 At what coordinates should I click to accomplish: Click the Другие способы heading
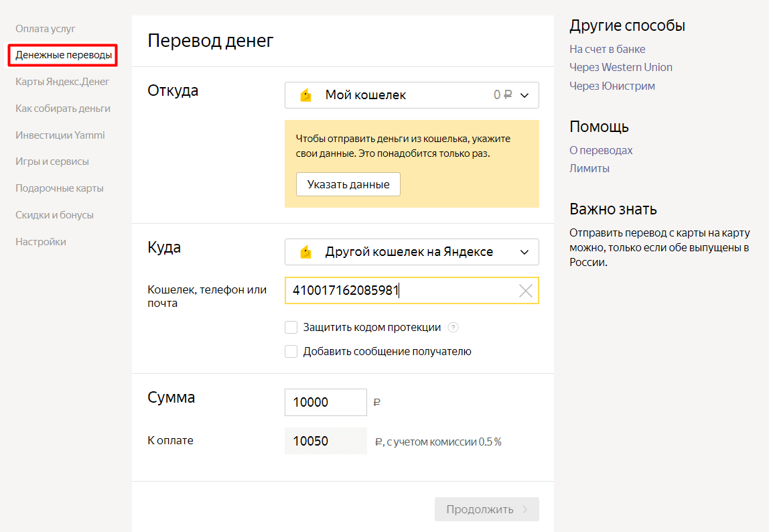[x=627, y=25]
